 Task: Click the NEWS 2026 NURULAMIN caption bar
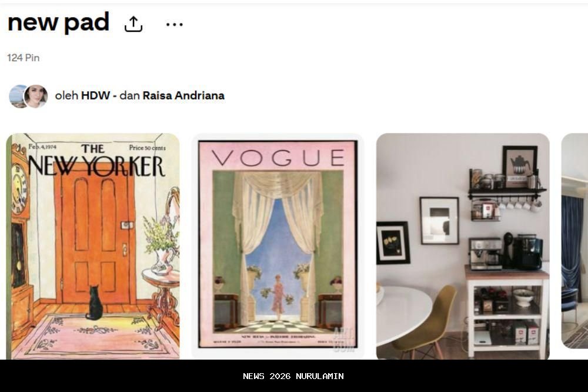click(293, 376)
